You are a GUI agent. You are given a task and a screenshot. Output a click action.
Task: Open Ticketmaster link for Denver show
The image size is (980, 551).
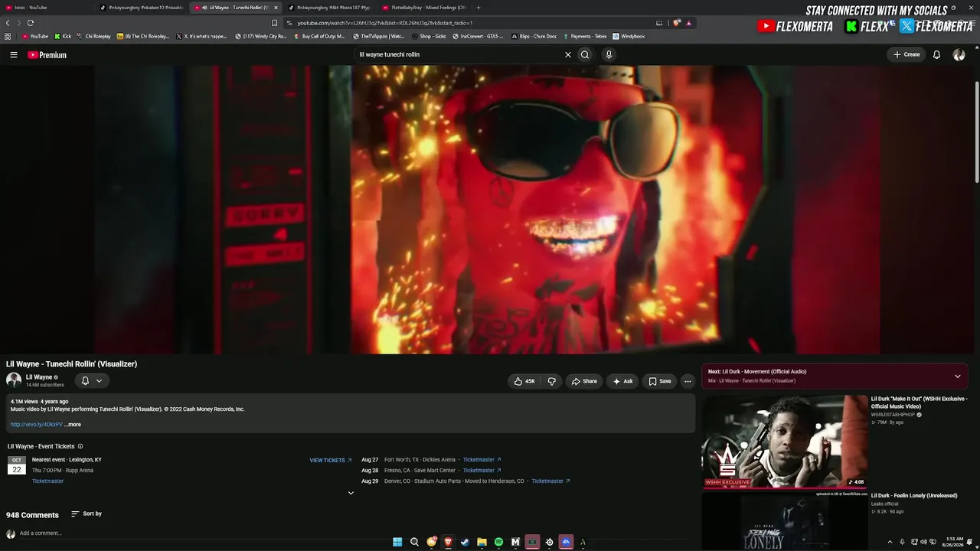point(550,481)
